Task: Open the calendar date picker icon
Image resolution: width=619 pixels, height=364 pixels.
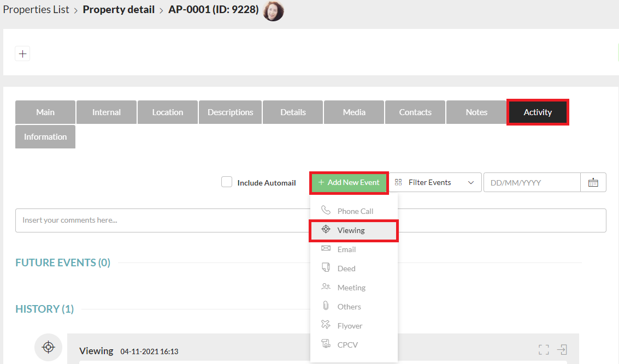Action: (x=593, y=183)
